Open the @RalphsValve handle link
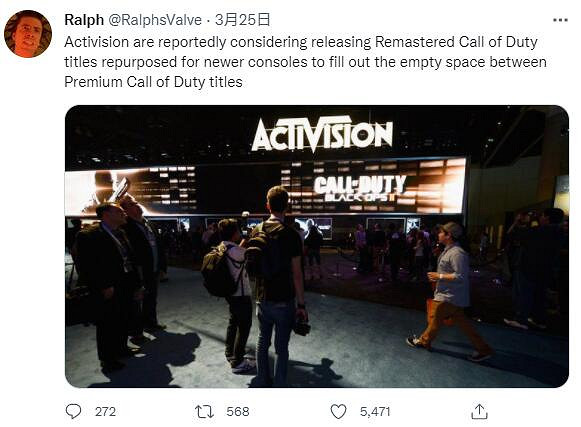The height and width of the screenshot is (427, 581). click(155, 20)
